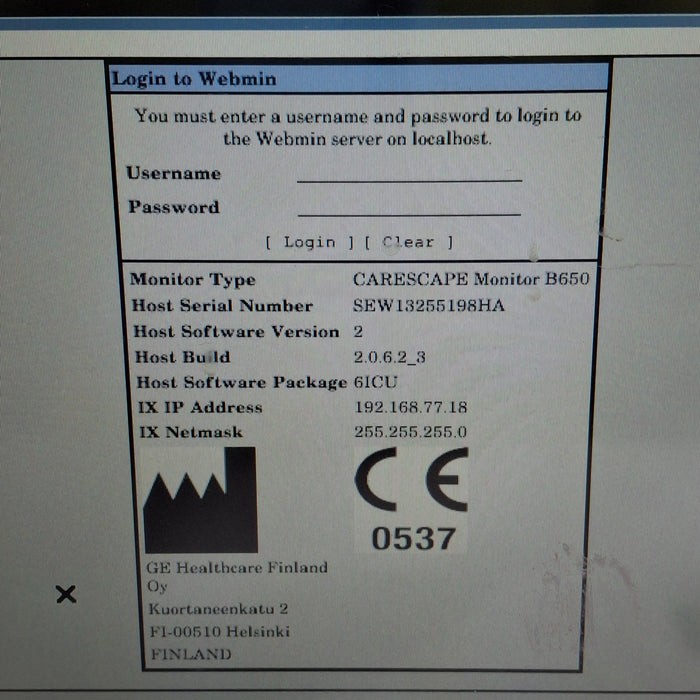Click the Host Software Version label
Viewport: 700px width, 700px height.
coord(236,332)
